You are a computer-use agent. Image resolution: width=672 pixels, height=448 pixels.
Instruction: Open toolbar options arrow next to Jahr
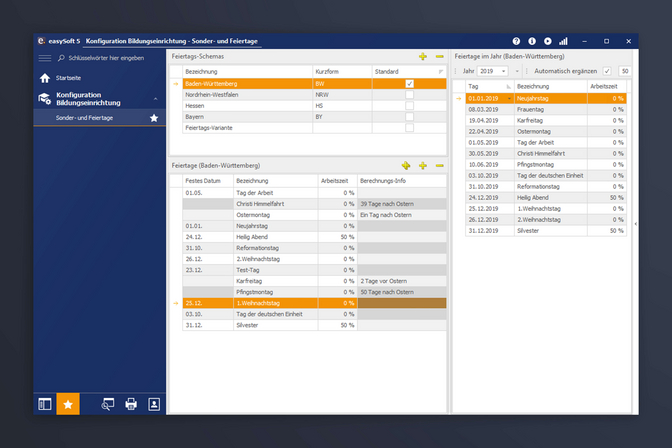click(x=517, y=71)
